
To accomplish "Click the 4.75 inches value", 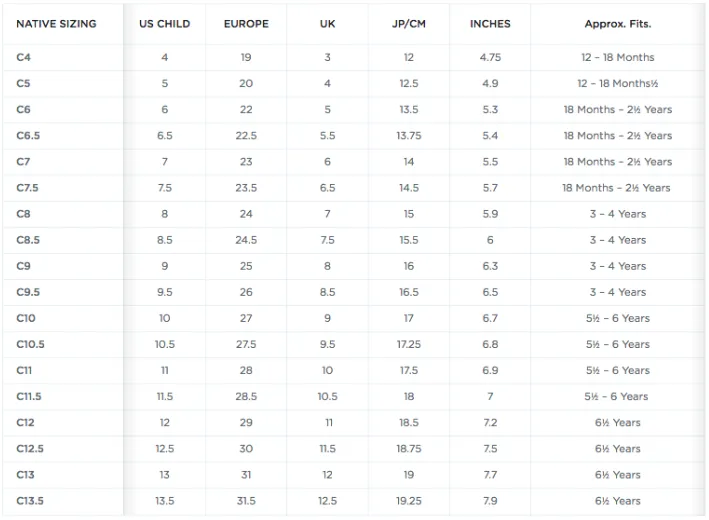I will pyautogui.click(x=490, y=57).
